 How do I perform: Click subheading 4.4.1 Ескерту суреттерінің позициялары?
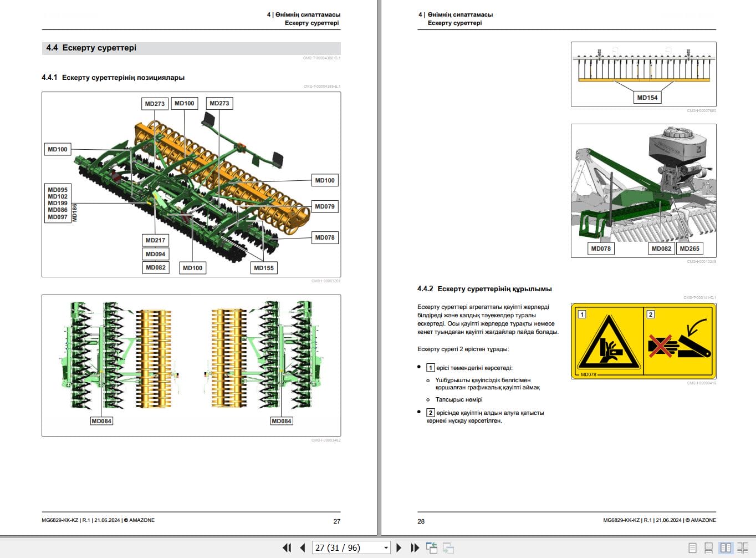[x=113, y=78]
